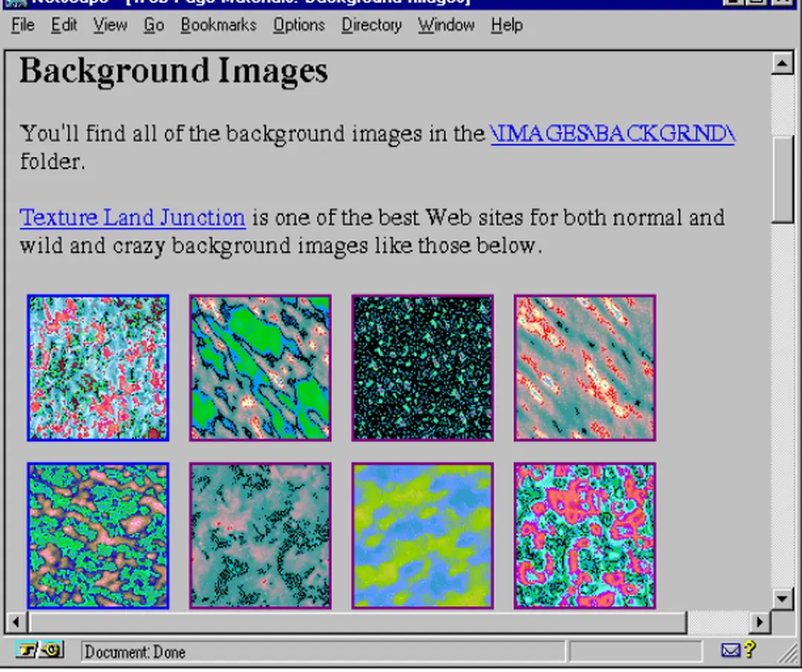Click the scroll down arrow button

coord(783,598)
